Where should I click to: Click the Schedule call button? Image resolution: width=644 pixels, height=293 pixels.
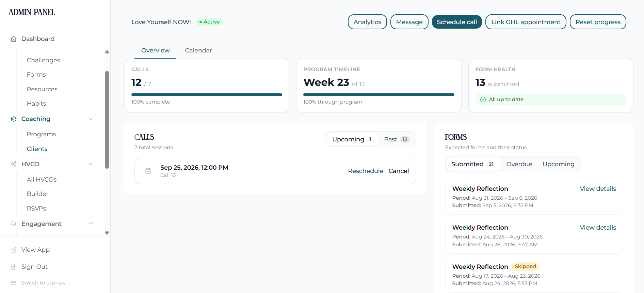(x=457, y=22)
